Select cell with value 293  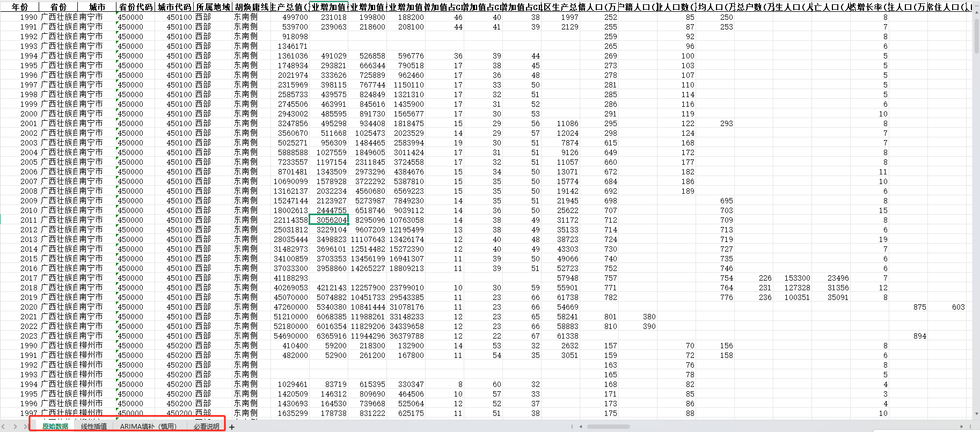715,123
